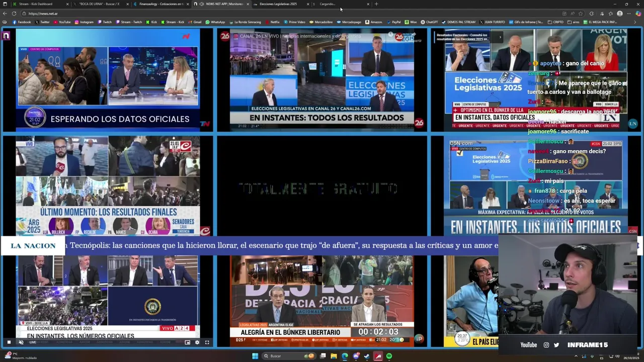This screenshot has height=362, width=644.
Task: Toggle mute on the video player
Action: 21,342
